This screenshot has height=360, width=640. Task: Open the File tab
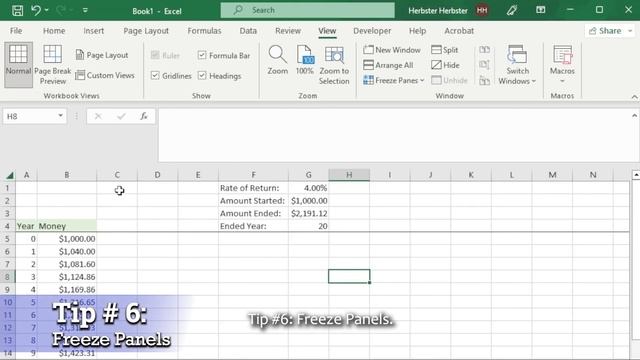pyautogui.click(x=16, y=31)
